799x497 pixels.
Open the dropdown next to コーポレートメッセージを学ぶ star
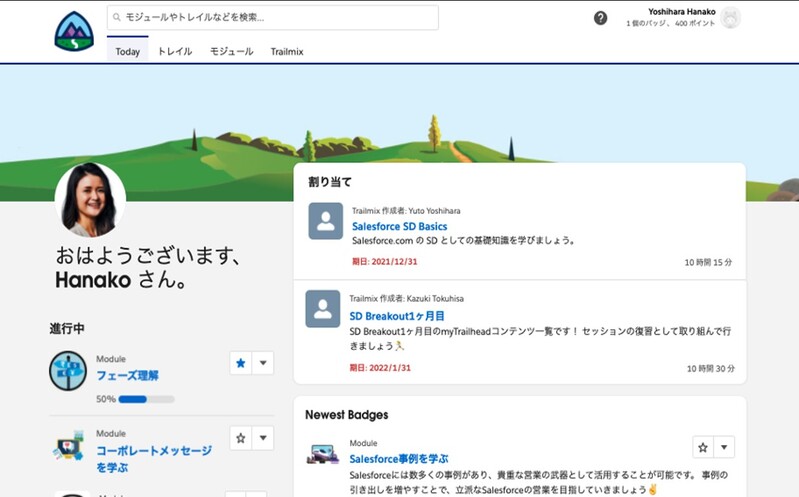coord(263,438)
